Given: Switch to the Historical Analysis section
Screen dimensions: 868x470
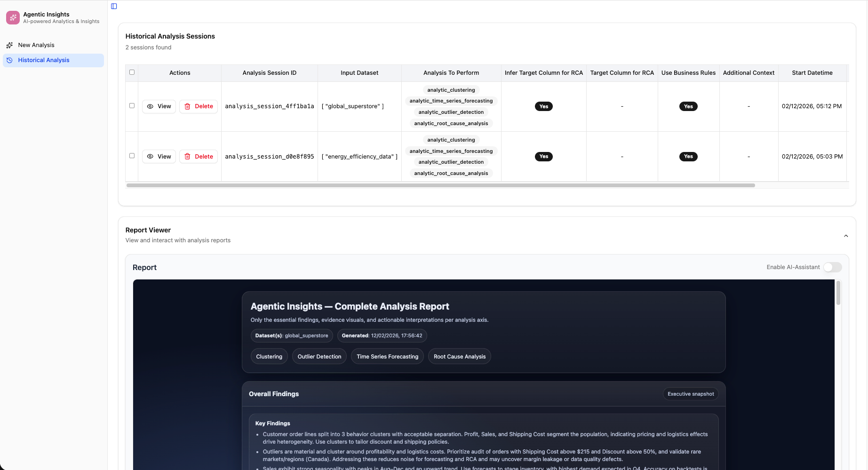Looking at the screenshot, I should (x=44, y=60).
